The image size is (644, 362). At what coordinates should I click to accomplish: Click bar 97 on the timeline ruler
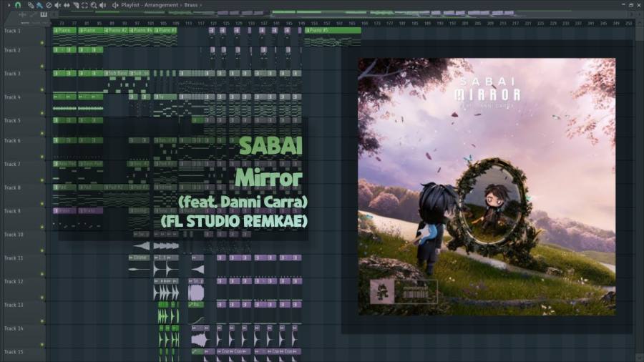pyautogui.click(x=137, y=24)
